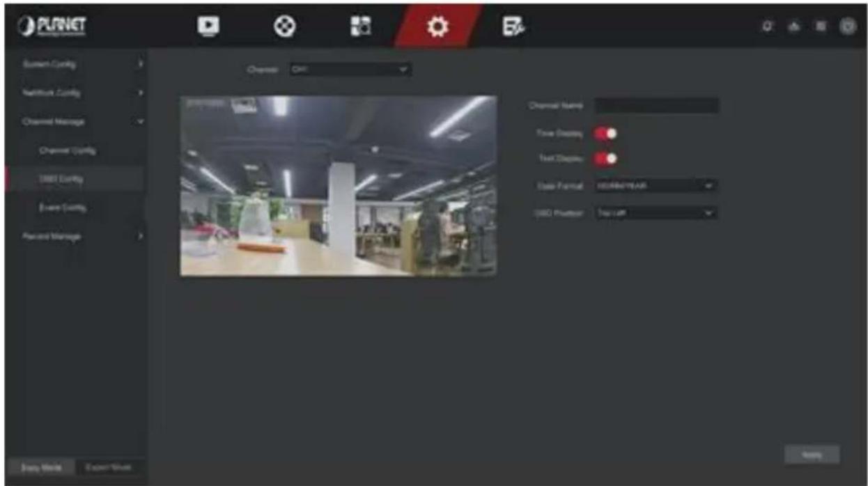Click the Apply button
The image size is (868, 486).
click(812, 455)
